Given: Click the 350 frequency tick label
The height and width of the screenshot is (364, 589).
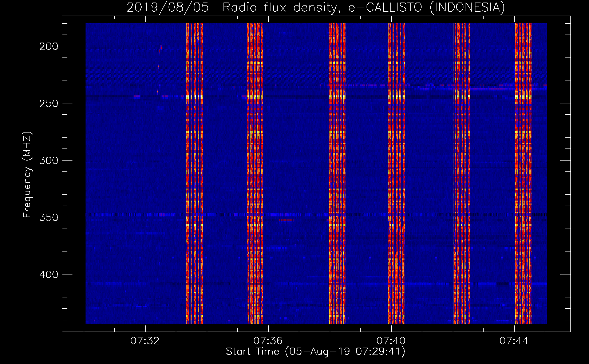Looking at the screenshot, I should (x=49, y=217).
